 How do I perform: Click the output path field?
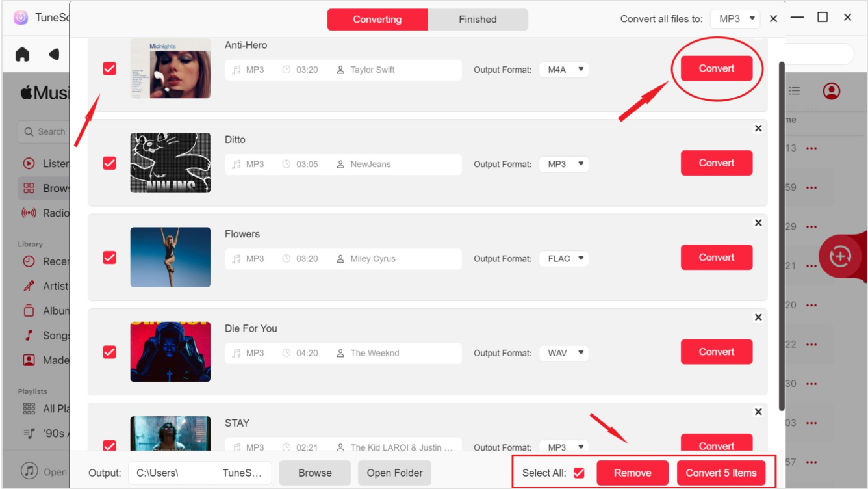(x=200, y=473)
